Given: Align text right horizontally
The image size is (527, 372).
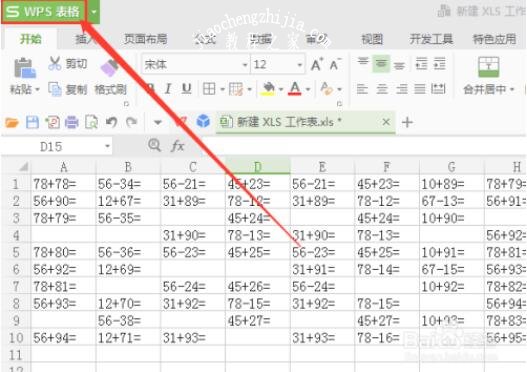Looking at the screenshot, I should (401, 89).
